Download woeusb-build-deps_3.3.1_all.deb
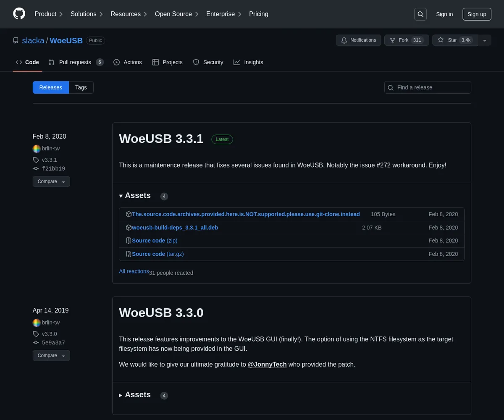This screenshot has height=420, width=504. click(x=175, y=228)
